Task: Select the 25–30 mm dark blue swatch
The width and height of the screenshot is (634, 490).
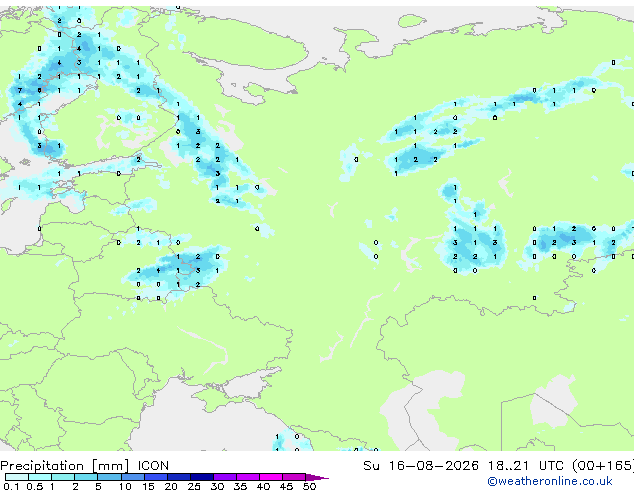Action: [202, 477]
